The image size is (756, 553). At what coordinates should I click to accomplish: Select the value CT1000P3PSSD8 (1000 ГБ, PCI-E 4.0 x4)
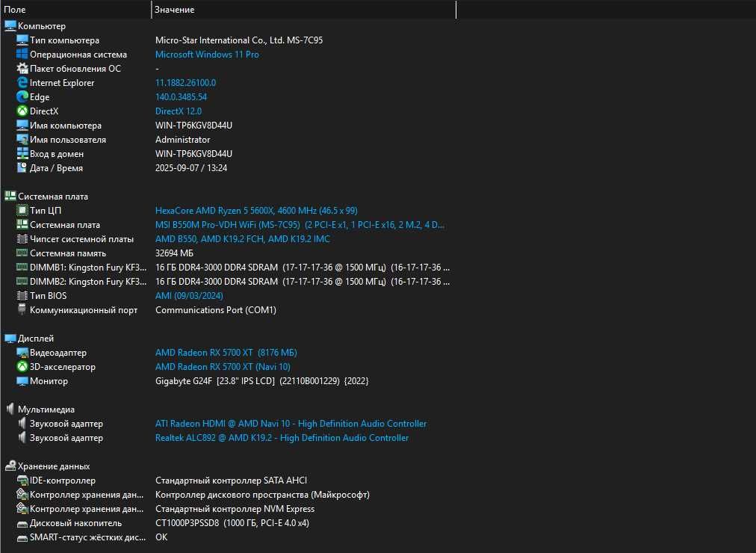tap(232, 523)
